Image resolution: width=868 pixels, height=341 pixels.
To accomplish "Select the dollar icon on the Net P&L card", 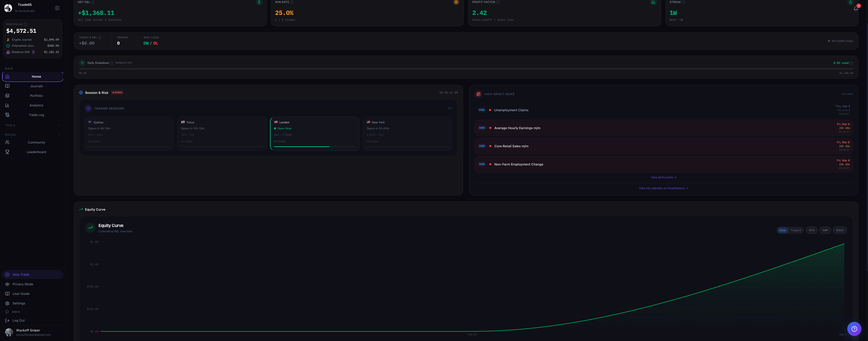I will click(259, 2).
